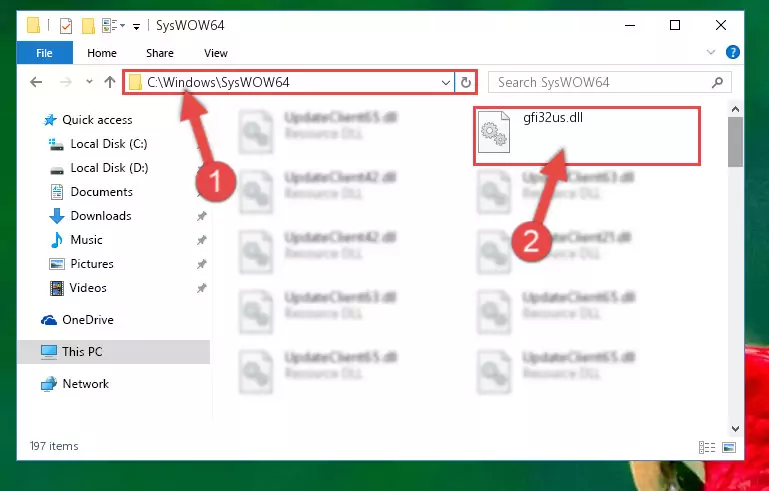Click the New folder icon in quick access toolbar

[x=88, y=26]
